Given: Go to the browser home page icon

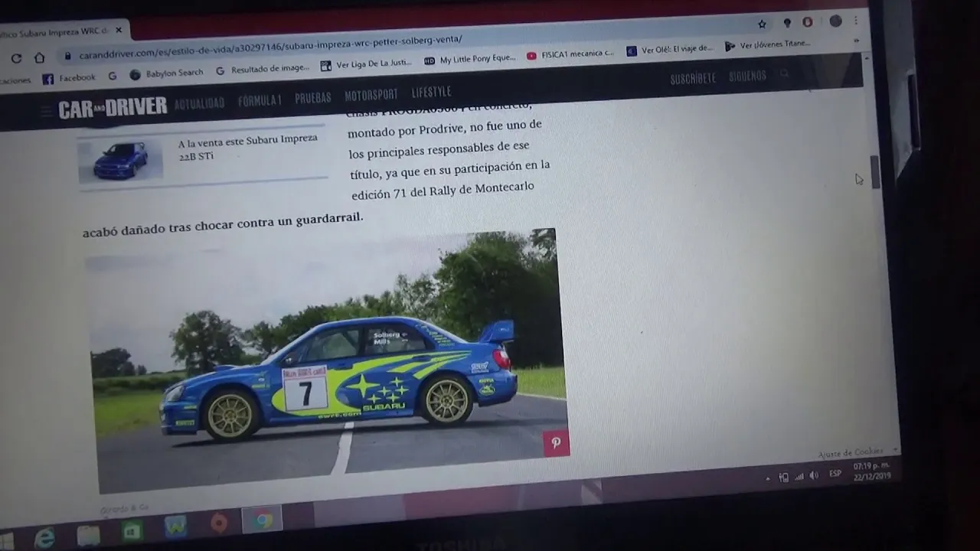Looking at the screenshot, I should pyautogui.click(x=39, y=57).
